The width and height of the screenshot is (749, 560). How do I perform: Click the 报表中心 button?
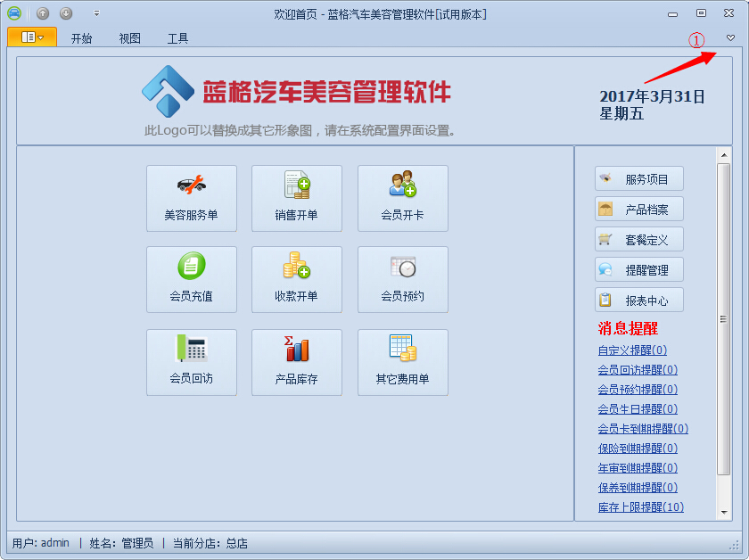[639, 301]
